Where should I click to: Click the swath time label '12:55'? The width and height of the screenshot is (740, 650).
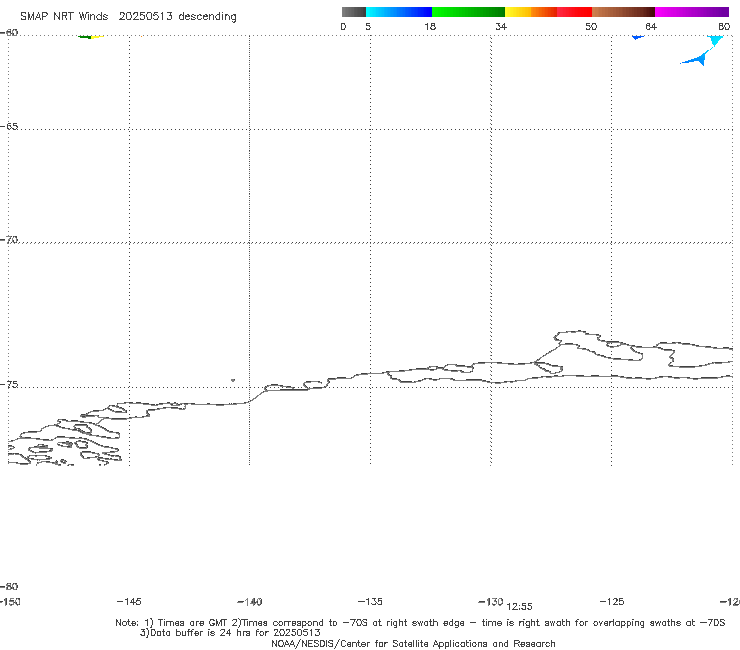[520, 607]
